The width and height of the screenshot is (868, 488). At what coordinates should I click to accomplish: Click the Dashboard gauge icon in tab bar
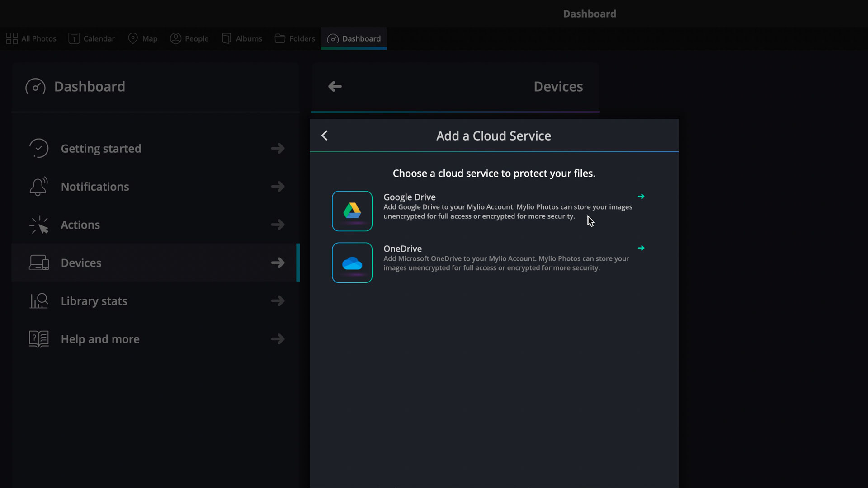333,39
